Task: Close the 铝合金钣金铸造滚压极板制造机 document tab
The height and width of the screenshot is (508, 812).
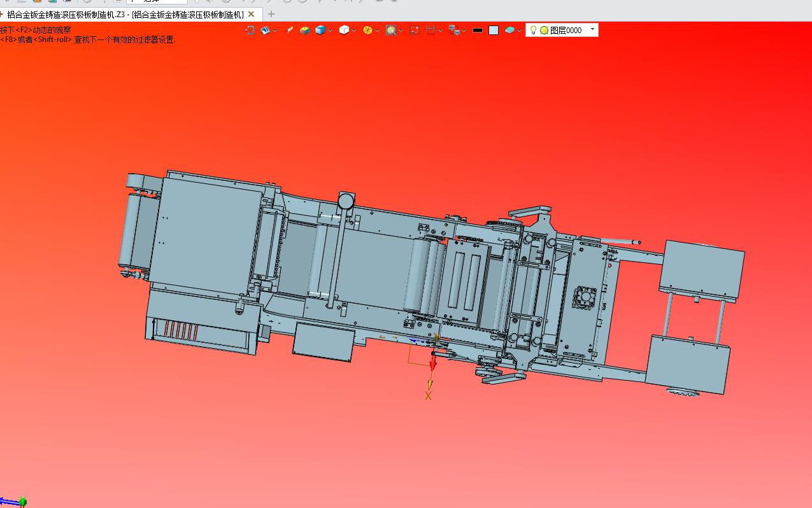Action: (x=252, y=14)
